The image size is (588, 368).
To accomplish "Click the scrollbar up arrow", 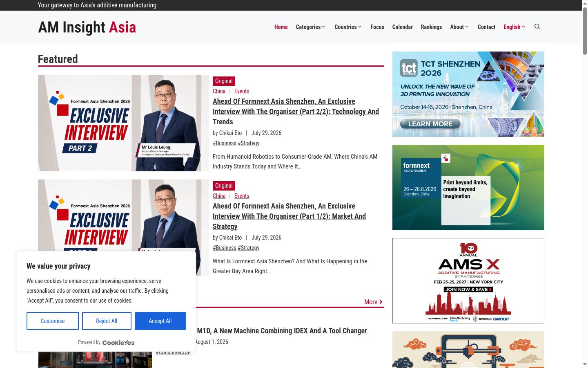I will 585,3.
